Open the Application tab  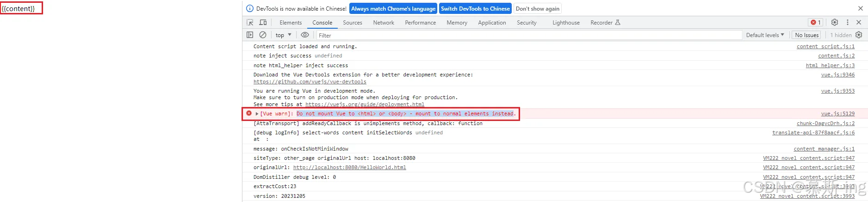click(x=492, y=22)
